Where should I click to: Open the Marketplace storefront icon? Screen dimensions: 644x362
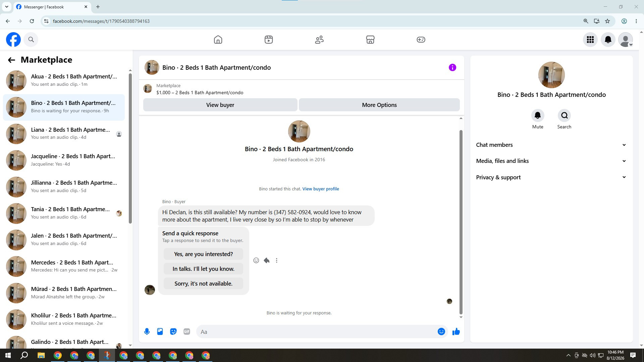click(370, 40)
